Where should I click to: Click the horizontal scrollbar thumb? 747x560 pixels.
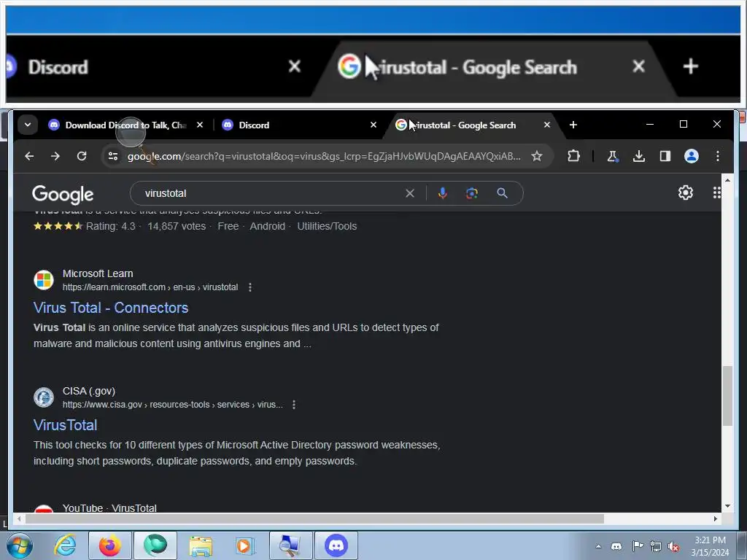(x=314, y=518)
